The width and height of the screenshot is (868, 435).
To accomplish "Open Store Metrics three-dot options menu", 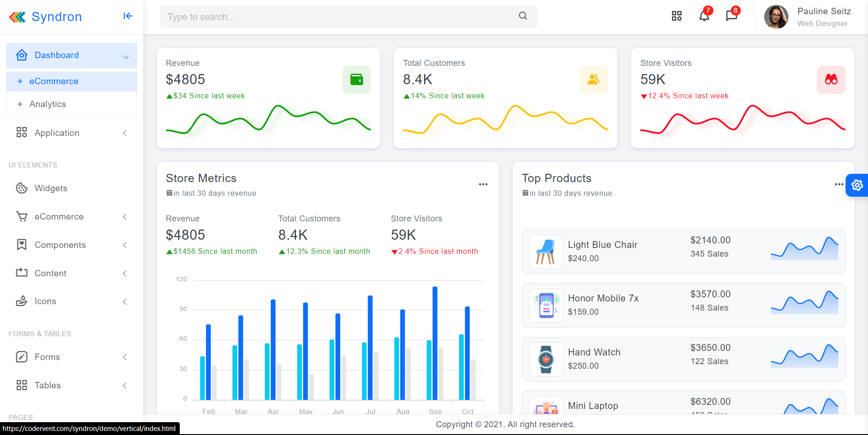I will point(483,184).
